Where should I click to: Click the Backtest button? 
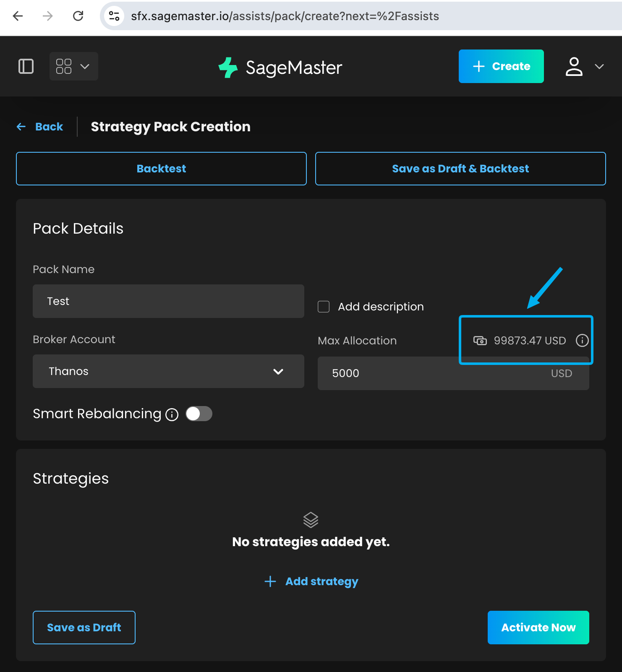tap(161, 169)
